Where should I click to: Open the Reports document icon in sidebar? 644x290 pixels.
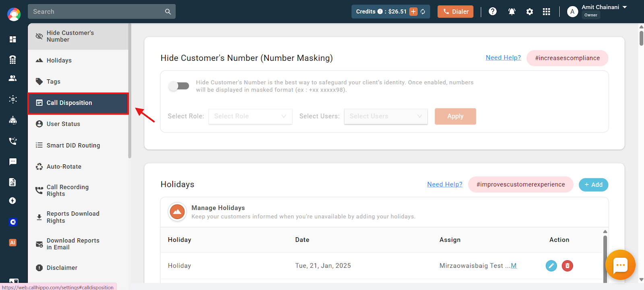pos(13,182)
